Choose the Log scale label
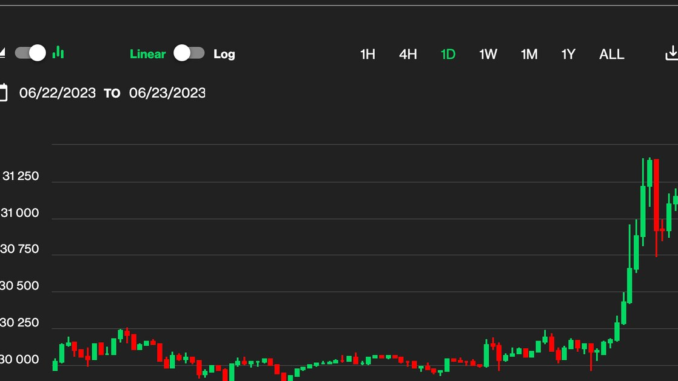 tap(224, 54)
